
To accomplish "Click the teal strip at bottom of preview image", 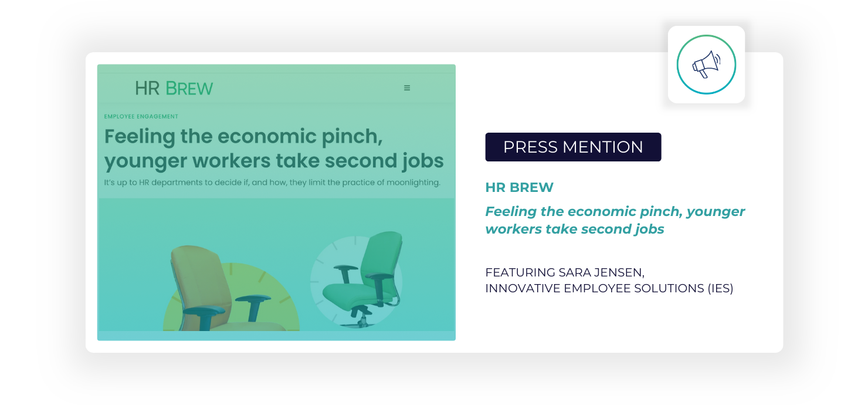I will 276,336.
